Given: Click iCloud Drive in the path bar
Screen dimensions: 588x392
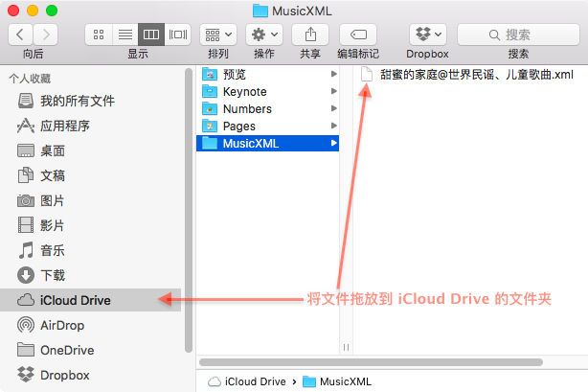Looking at the screenshot, I should tap(253, 380).
